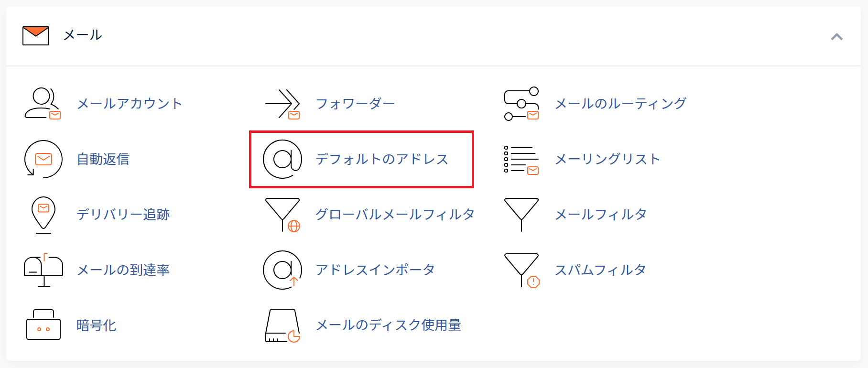Screen dimensions: 868x368
Task: Click the メール section header title
Action: pyautogui.click(x=83, y=35)
